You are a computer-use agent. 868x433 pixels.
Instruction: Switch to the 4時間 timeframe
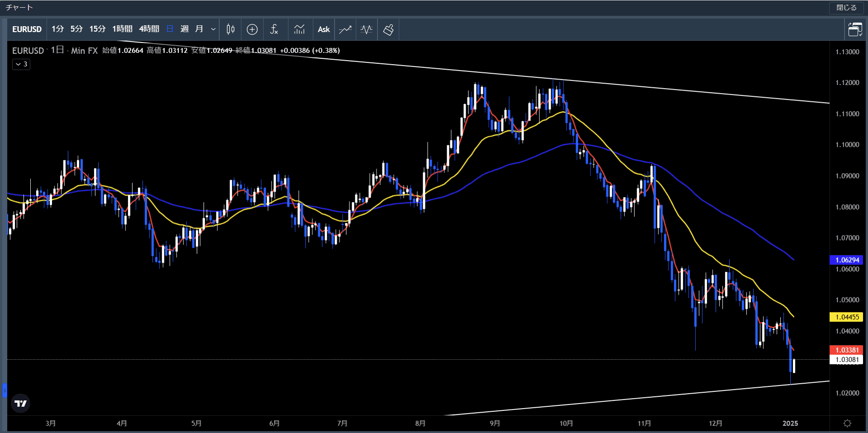click(x=149, y=29)
